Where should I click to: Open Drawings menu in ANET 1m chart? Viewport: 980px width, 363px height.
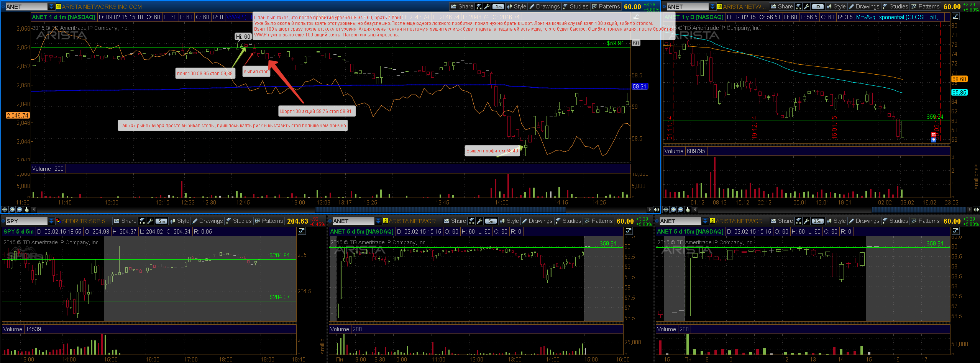pos(544,7)
